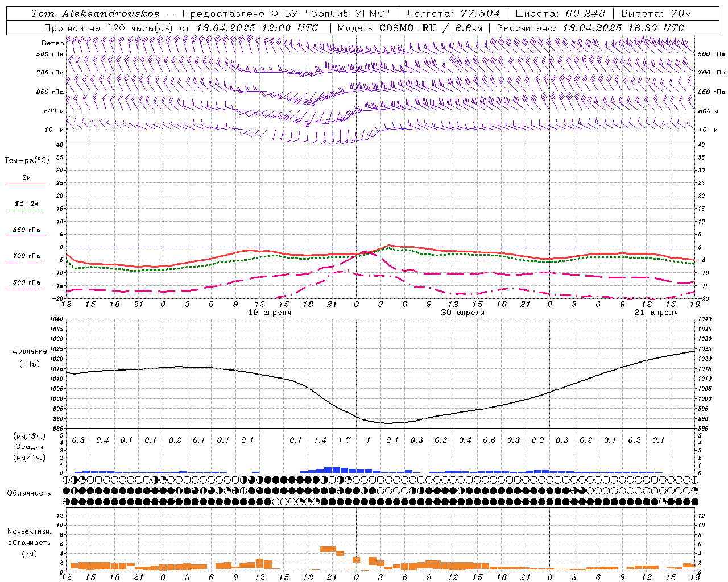Viewport: 728px width, 582px height.
Task: Click the Конвективн. облачность label
Action: tap(29, 537)
